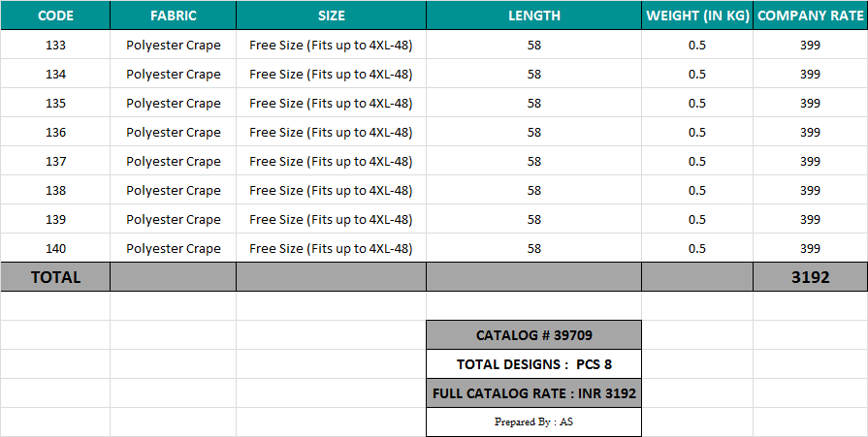868x437 pixels.
Task: Select the TOTAL label cell
Action: [55, 277]
